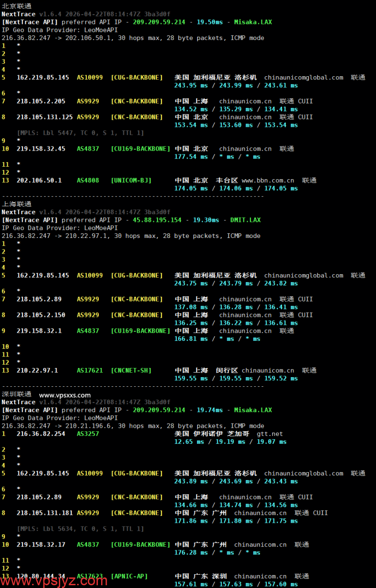This screenshot has height=588, width=376.
Task: Select the 北京联通 section title
Action: [x=16, y=6]
